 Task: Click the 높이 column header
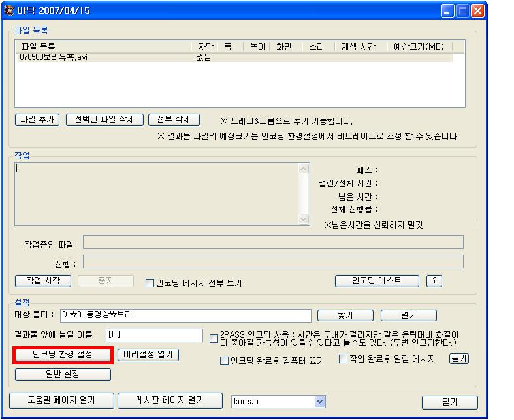pos(257,46)
